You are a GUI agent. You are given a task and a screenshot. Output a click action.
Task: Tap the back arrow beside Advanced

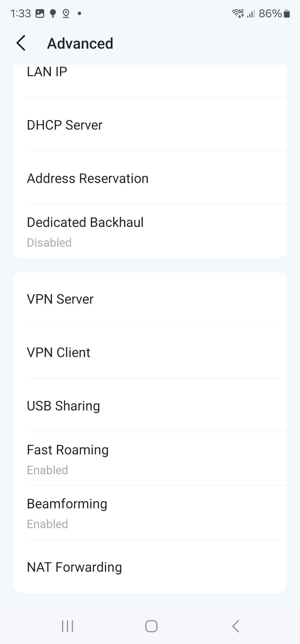pyautogui.click(x=21, y=43)
